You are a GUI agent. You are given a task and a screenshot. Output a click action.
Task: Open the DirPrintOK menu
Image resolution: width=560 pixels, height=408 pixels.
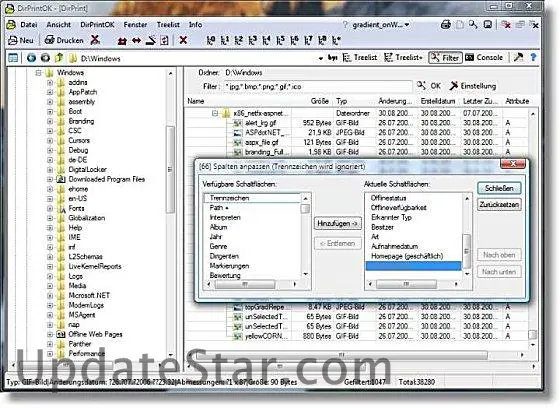click(97, 25)
